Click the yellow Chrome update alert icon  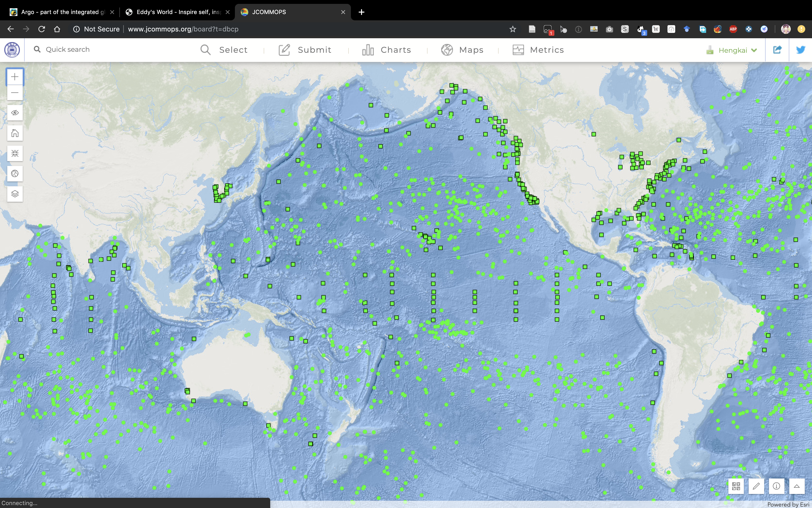[801, 29]
